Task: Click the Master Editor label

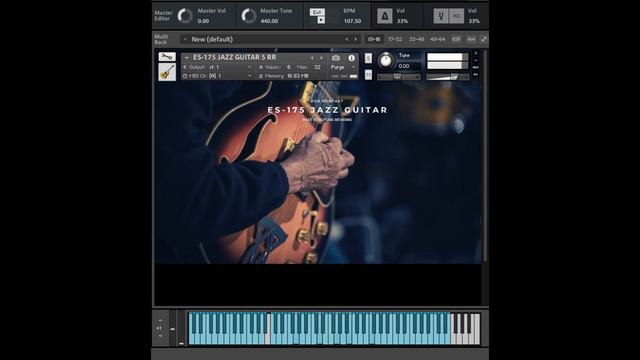Action: [163, 16]
